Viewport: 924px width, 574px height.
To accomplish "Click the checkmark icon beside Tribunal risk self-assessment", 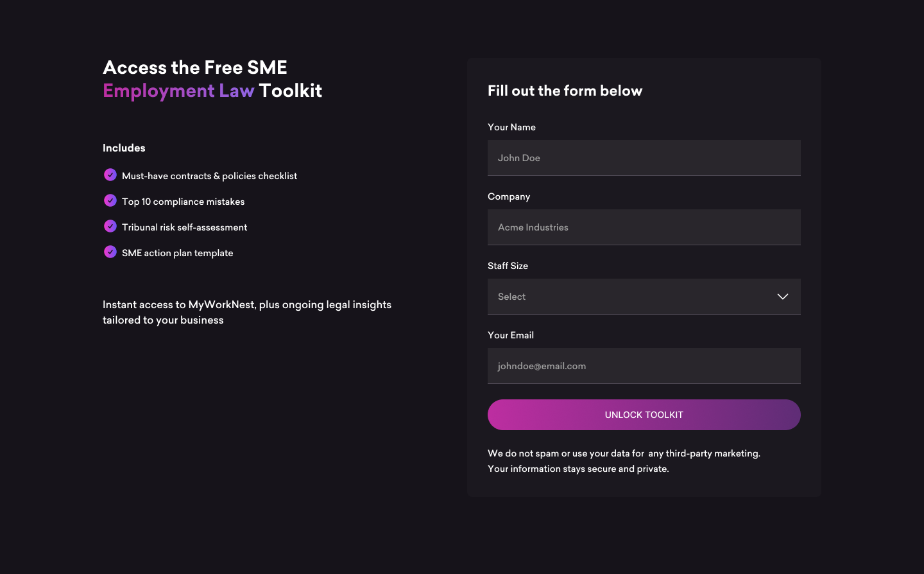I will [110, 226].
